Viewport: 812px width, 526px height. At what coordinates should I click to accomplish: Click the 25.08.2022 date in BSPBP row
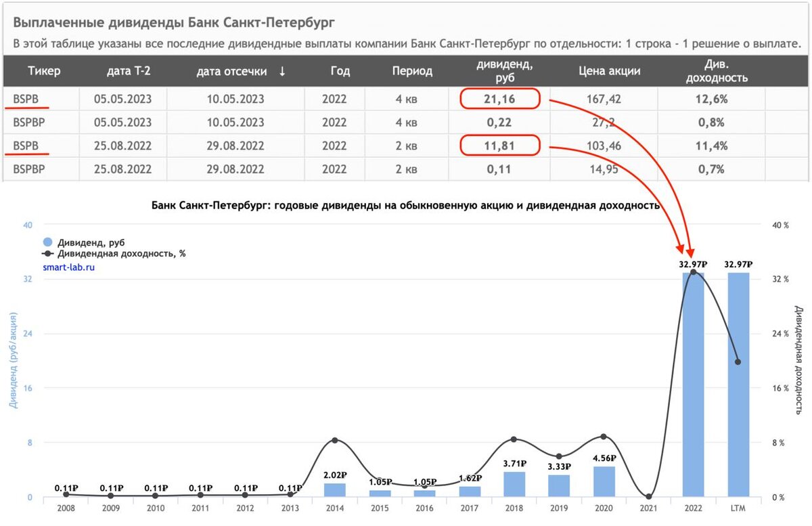click(122, 169)
